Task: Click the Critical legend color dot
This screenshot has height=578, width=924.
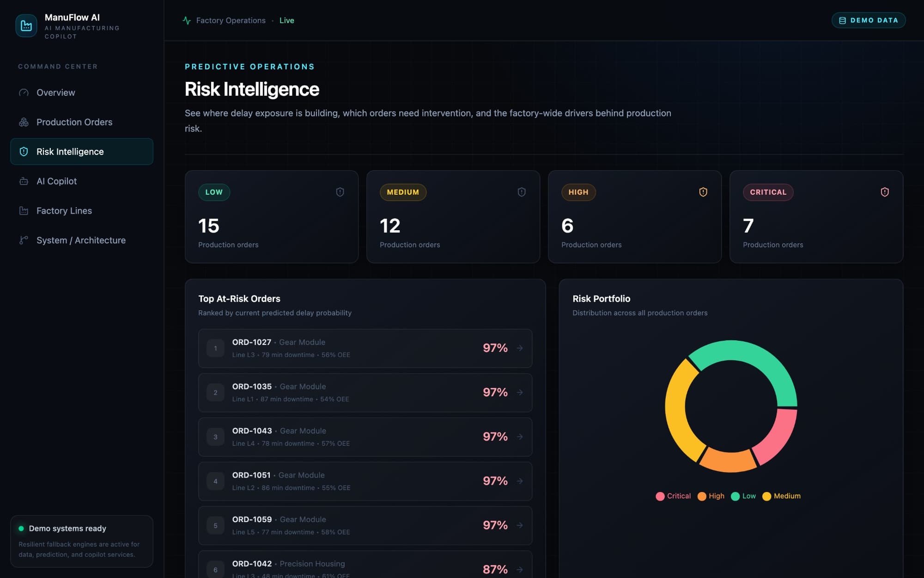Action: (x=660, y=496)
